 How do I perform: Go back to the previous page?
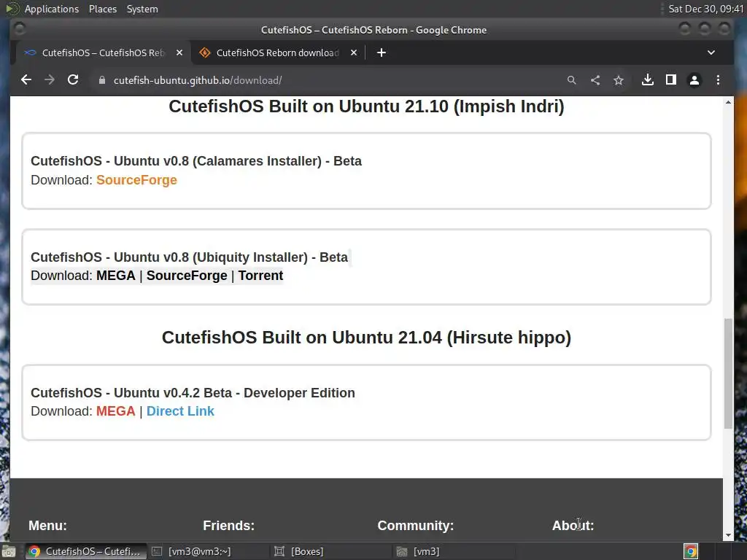point(26,80)
